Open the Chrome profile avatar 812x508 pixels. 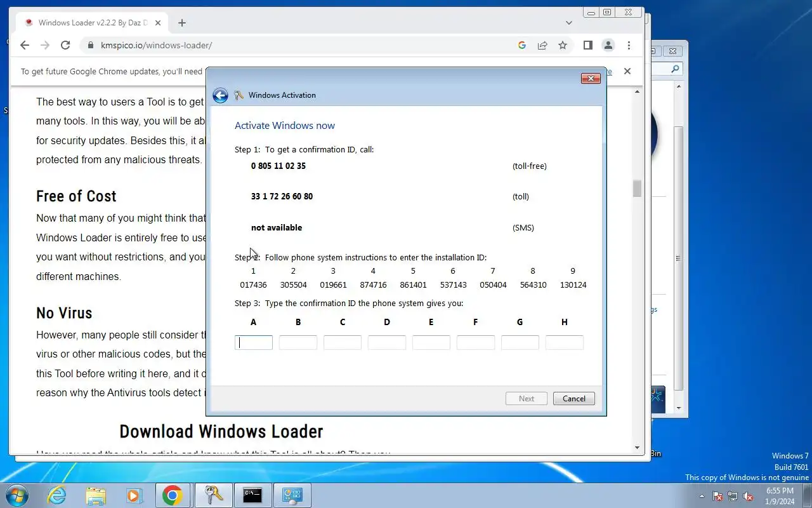tap(608, 45)
